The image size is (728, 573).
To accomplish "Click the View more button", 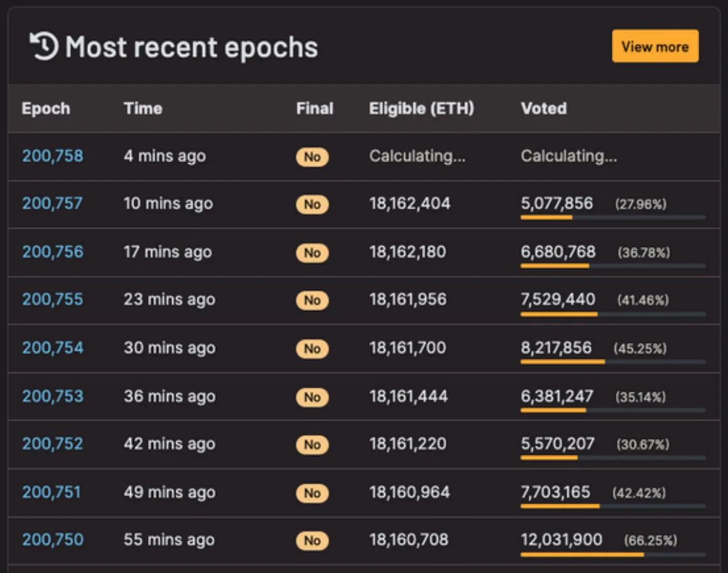I will 655,47.
